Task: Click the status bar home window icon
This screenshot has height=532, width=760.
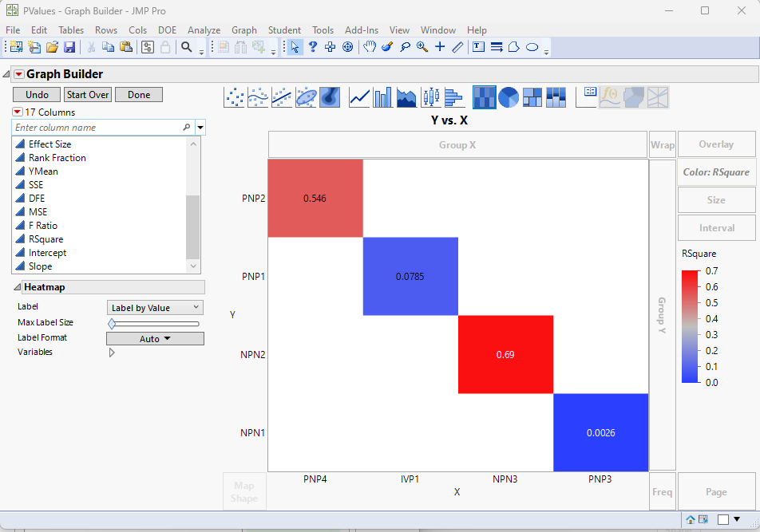Action: point(691,519)
